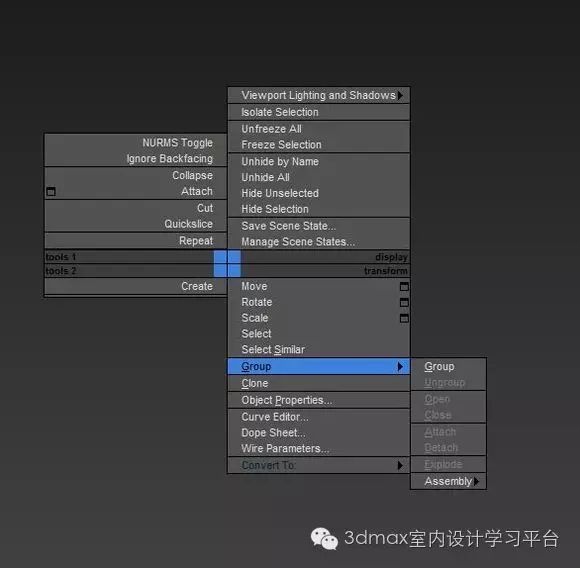
Task: Toggle NURMS Toggle option
Action: pyautogui.click(x=135, y=143)
